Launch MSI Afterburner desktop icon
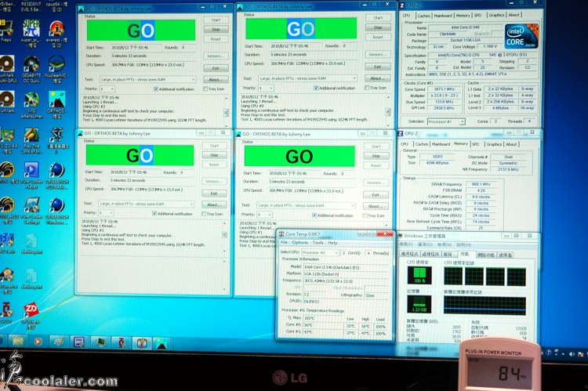Viewport: 588px width, 391px height. click(31, 104)
